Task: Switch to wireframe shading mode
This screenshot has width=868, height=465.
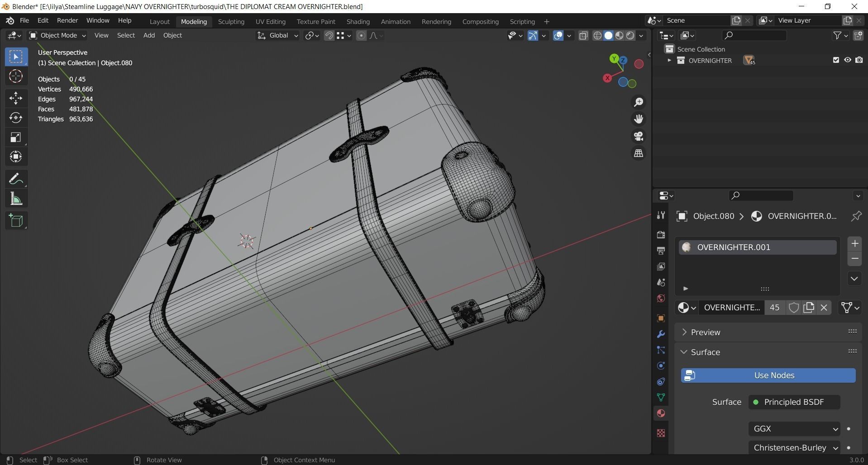Action: point(597,35)
